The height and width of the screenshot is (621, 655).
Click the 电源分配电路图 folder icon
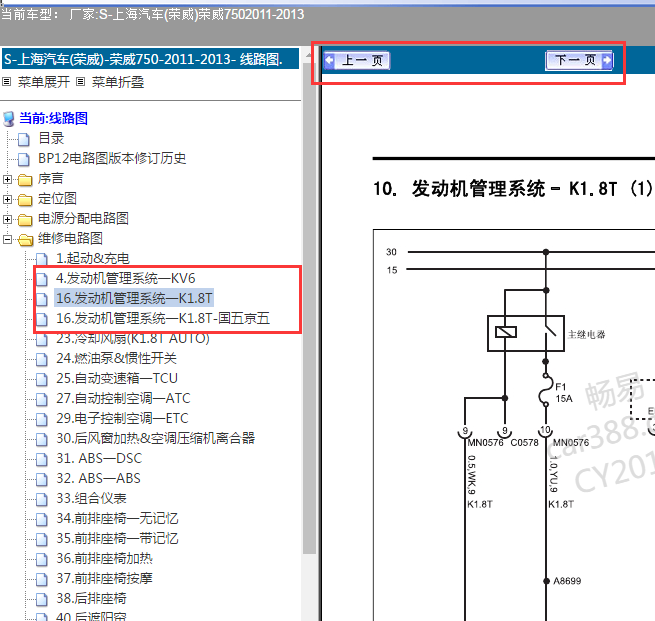[25, 220]
